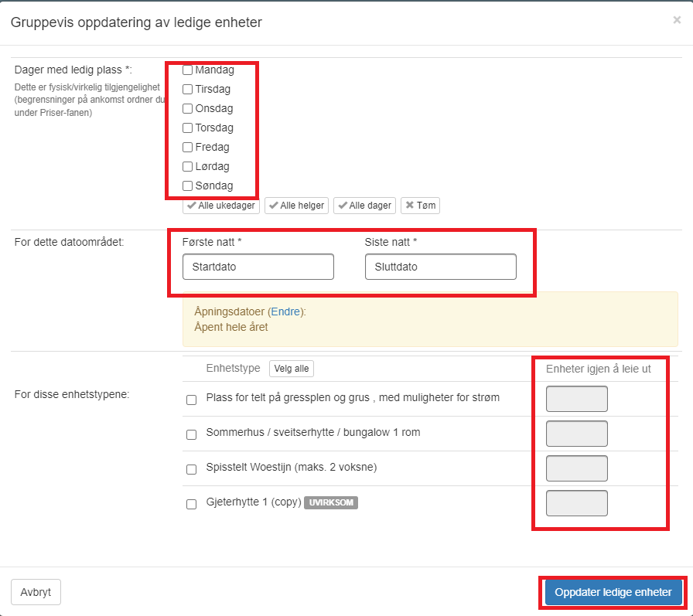Click 'Oppdater ledige enheter' button
The width and height of the screenshot is (693, 616).
point(613,592)
